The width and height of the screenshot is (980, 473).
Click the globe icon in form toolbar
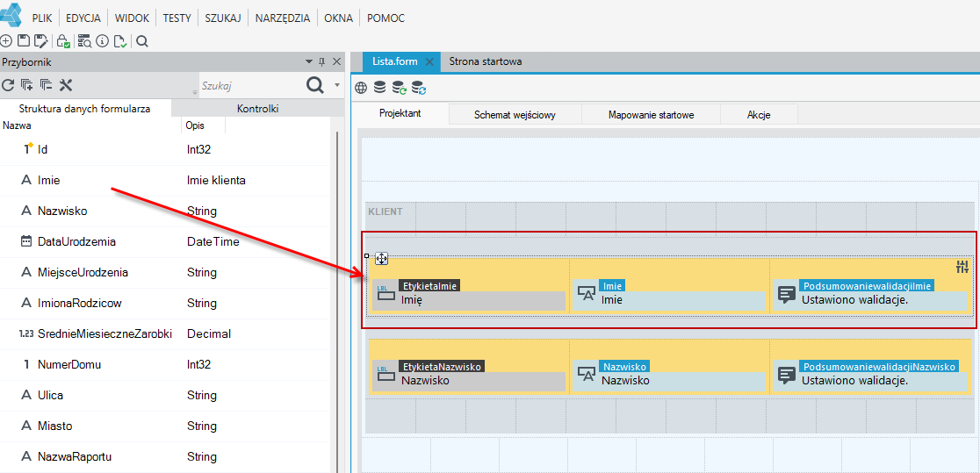361,88
